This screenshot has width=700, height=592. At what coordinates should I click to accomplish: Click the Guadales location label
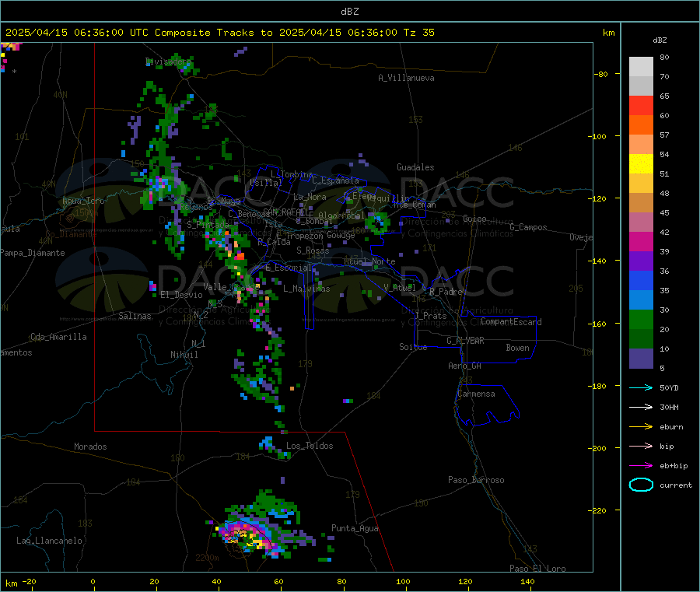[415, 167]
